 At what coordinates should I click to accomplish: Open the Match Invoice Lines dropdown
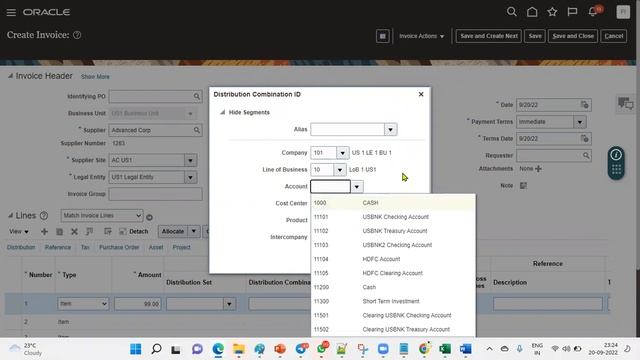(102, 216)
